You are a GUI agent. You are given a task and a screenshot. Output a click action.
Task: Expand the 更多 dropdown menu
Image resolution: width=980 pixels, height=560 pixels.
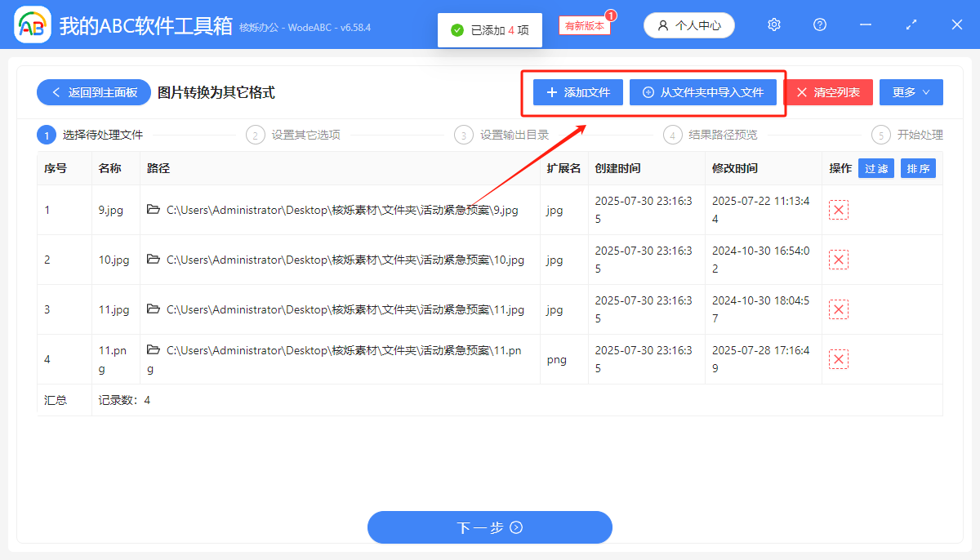pyautogui.click(x=911, y=91)
